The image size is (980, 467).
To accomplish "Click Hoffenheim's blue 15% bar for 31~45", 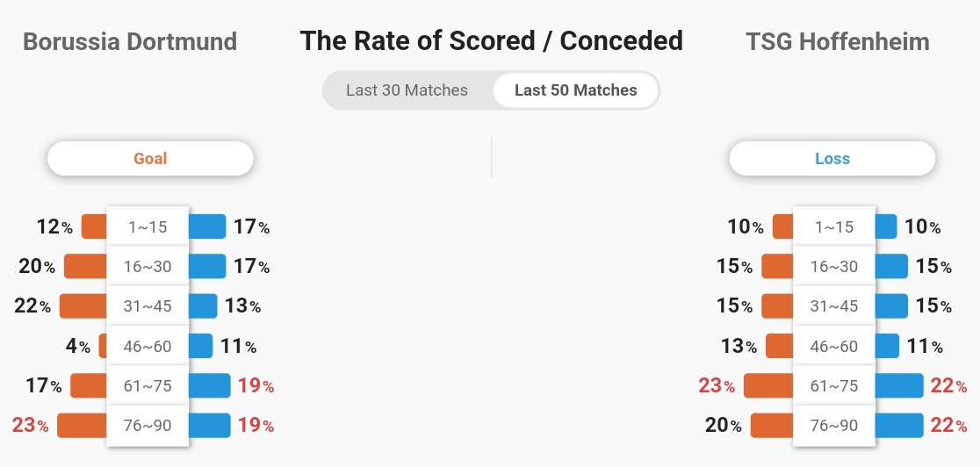I will (x=891, y=305).
